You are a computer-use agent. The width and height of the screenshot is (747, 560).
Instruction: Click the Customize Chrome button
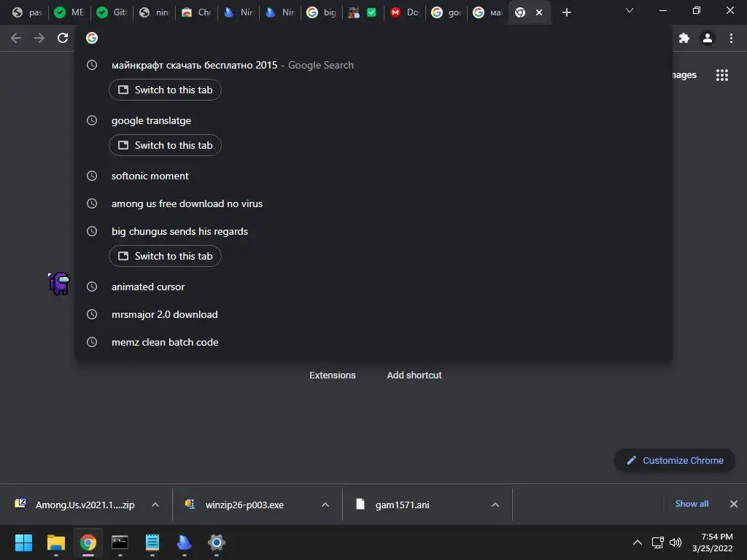tap(675, 461)
